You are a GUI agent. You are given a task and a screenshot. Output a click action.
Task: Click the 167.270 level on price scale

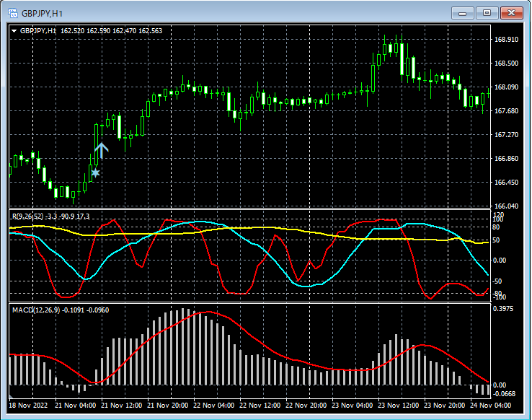(x=507, y=135)
